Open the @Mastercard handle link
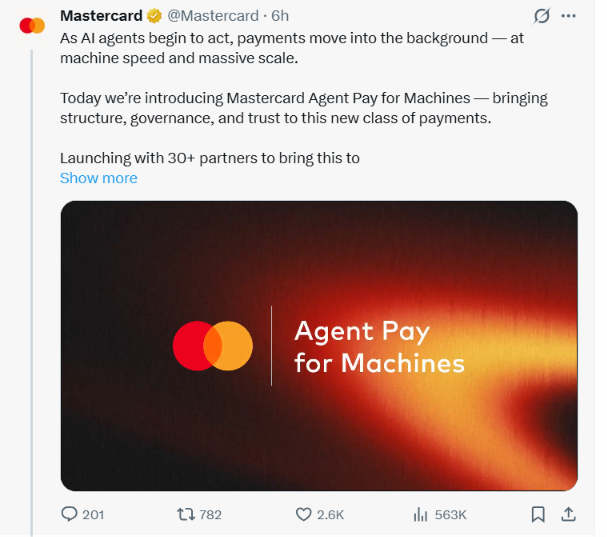This screenshot has width=607, height=537. (x=213, y=16)
